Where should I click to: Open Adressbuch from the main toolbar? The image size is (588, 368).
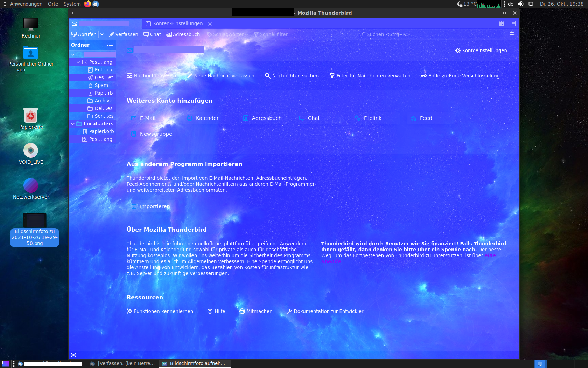183,34
